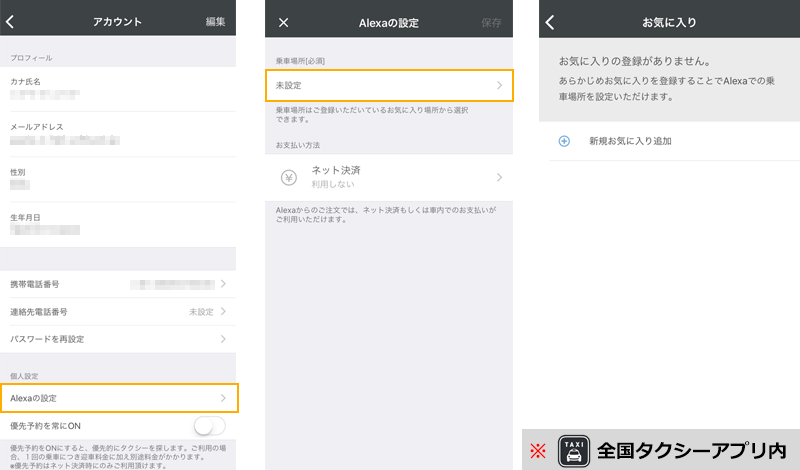Tap the 利用しない payment status text
Viewport: 800px width, 470px height.
[x=333, y=184]
